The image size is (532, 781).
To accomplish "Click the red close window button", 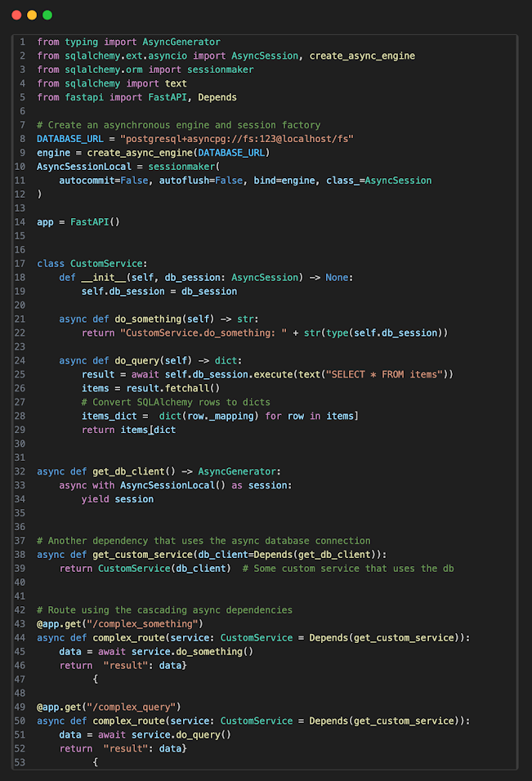I will tap(16, 15).
